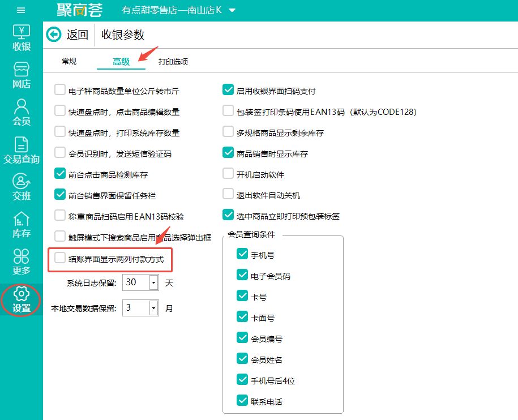The image size is (518, 420).
Task: Enable 电子秤商品数量单位公斤转市斤 checkbox
Action: tap(60, 90)
